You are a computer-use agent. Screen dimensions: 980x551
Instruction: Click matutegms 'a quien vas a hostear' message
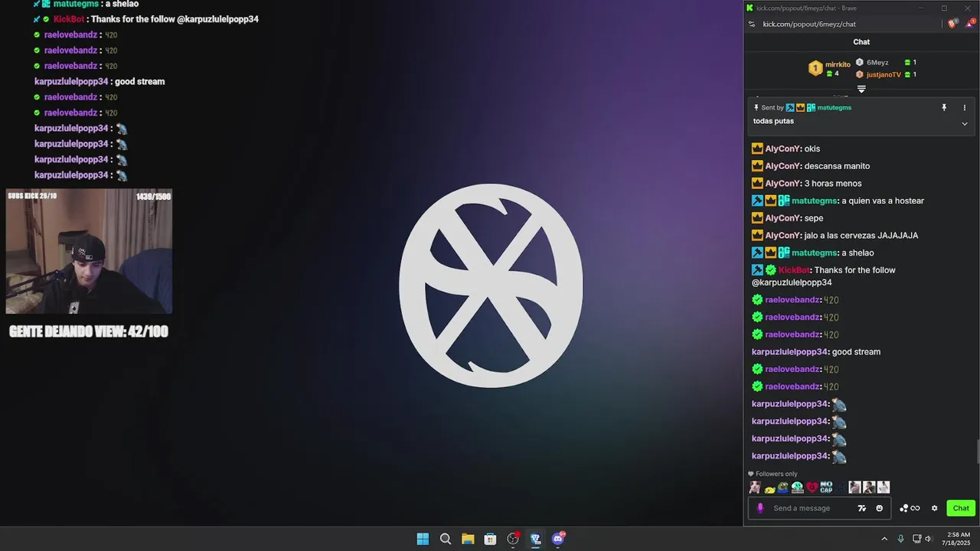tap(882, 201)
